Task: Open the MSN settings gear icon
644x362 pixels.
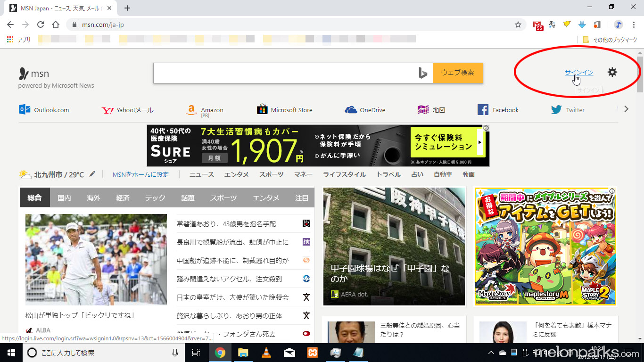Action: 612,72
